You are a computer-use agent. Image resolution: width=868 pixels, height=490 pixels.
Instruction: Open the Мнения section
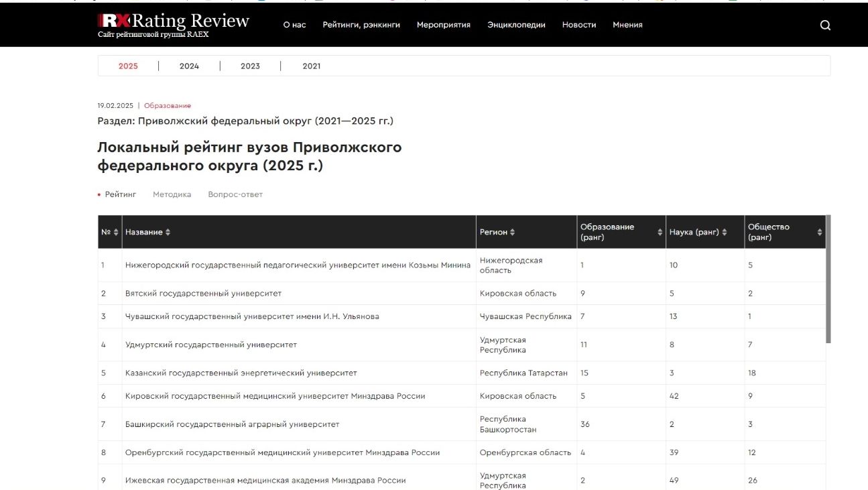[627, 25]
